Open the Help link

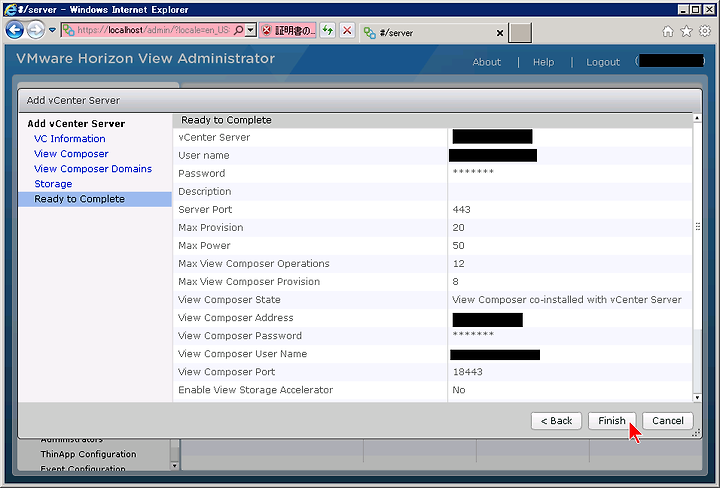click(x=544, y=62)
